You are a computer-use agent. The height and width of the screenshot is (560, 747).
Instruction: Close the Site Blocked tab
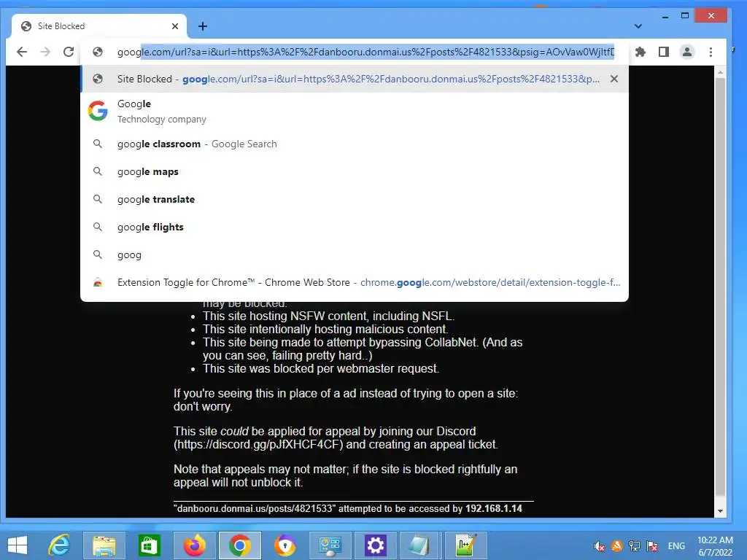pyautogui.click(x=175, y=26)
